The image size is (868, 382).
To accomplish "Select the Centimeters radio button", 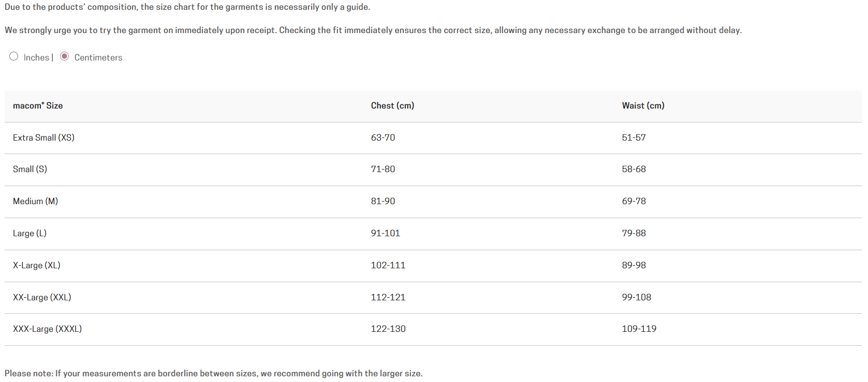I will point(65,56).
